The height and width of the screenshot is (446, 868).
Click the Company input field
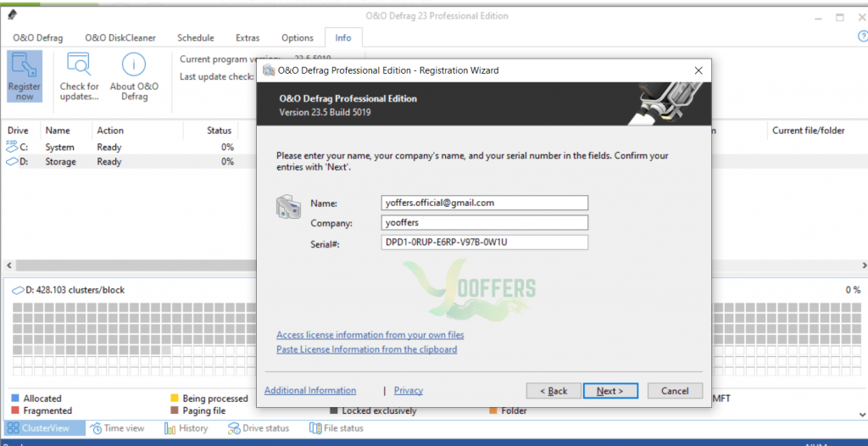click(x=484, y=223)
